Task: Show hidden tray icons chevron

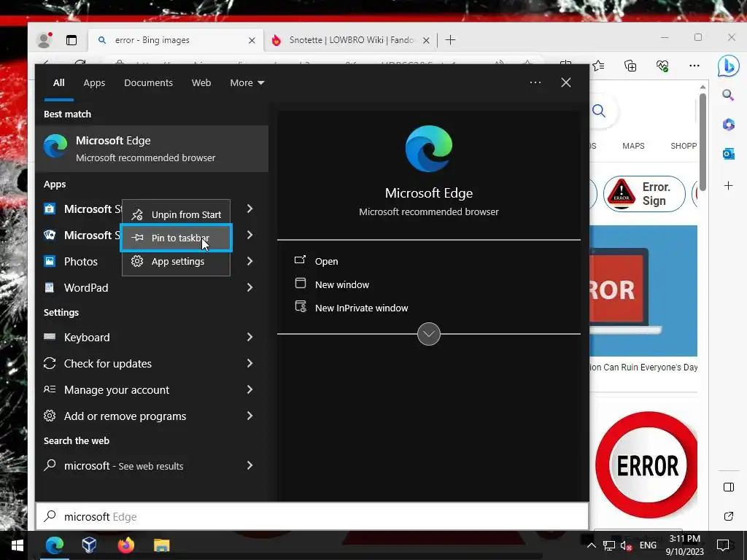Action: (x=591, y=545)
